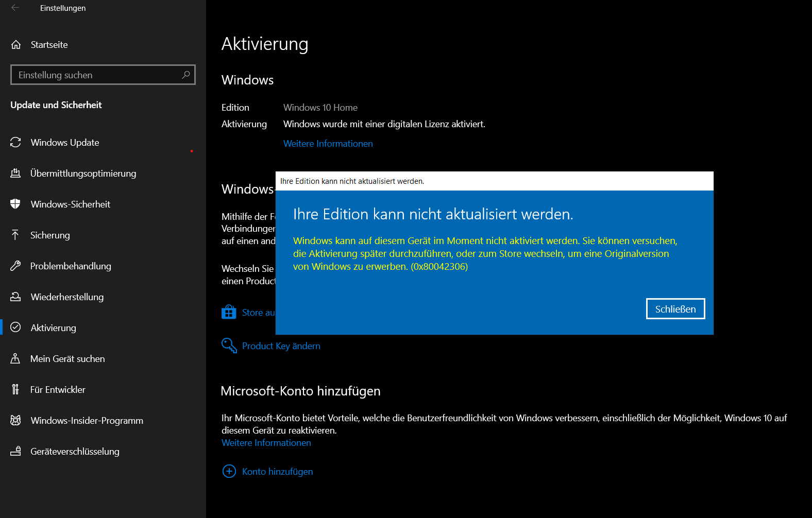Click the partially hidden Store link text
The image size is (812, 518).
(x=259, y=313)
